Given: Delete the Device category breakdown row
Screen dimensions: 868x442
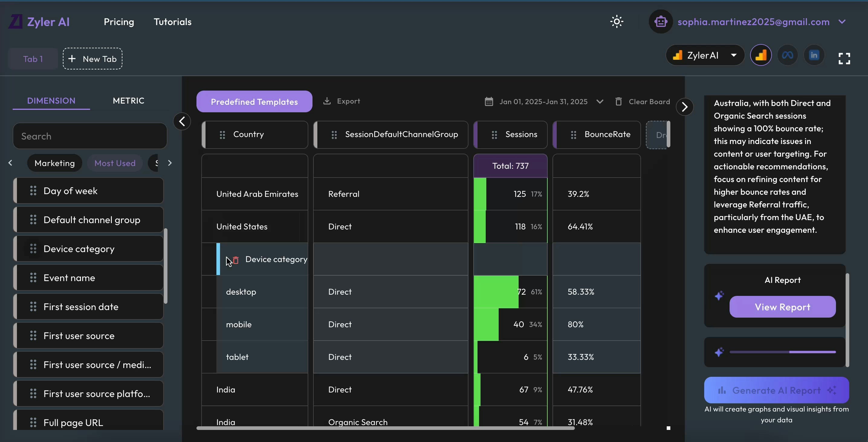Looking at the screenshot, I should click(x=235, y=260).
